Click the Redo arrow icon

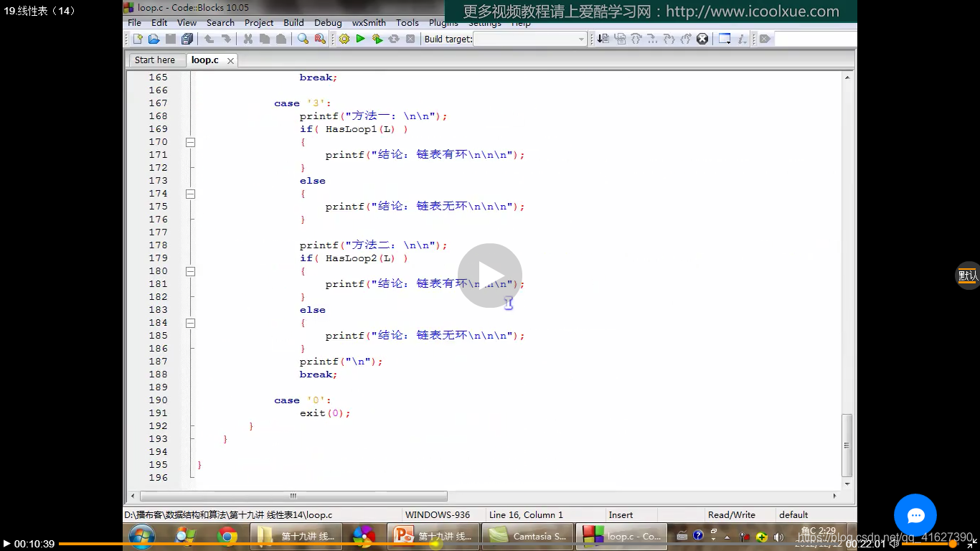click(225, 39)
